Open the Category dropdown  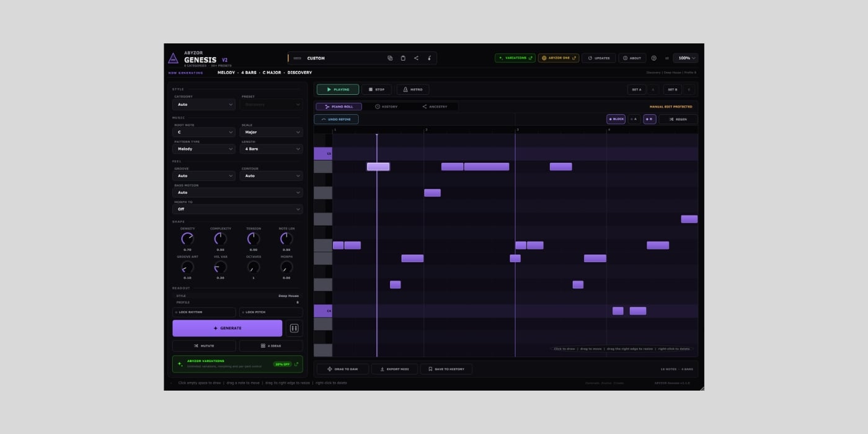coord(204,104)
